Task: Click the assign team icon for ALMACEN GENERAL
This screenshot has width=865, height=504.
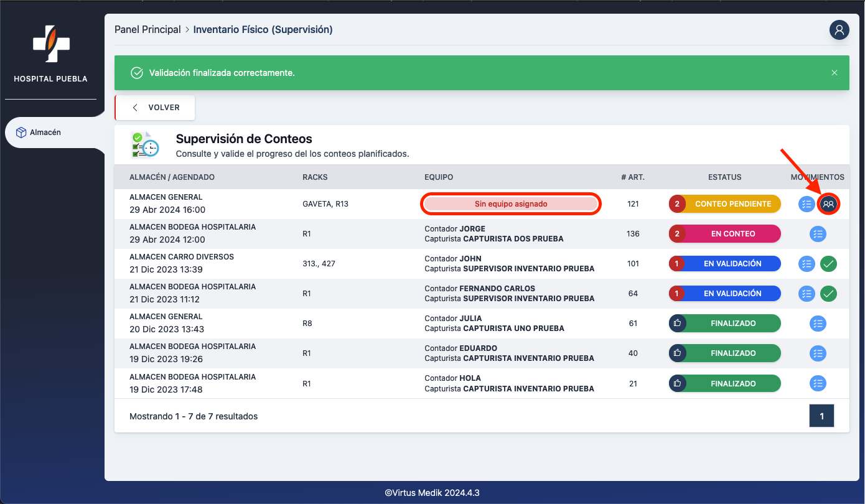Action: pyautogui.click(x=828, y=204)
